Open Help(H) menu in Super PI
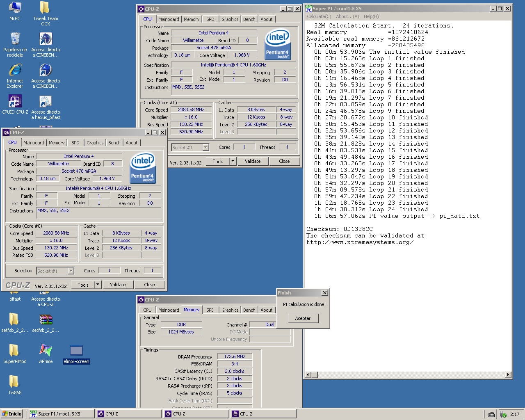 (x=371, y=16)
